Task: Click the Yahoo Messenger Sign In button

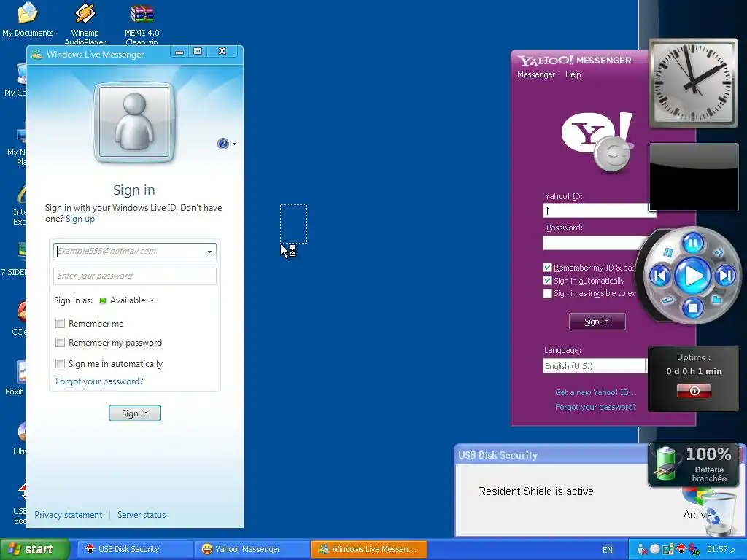Action: coord(597,322)
